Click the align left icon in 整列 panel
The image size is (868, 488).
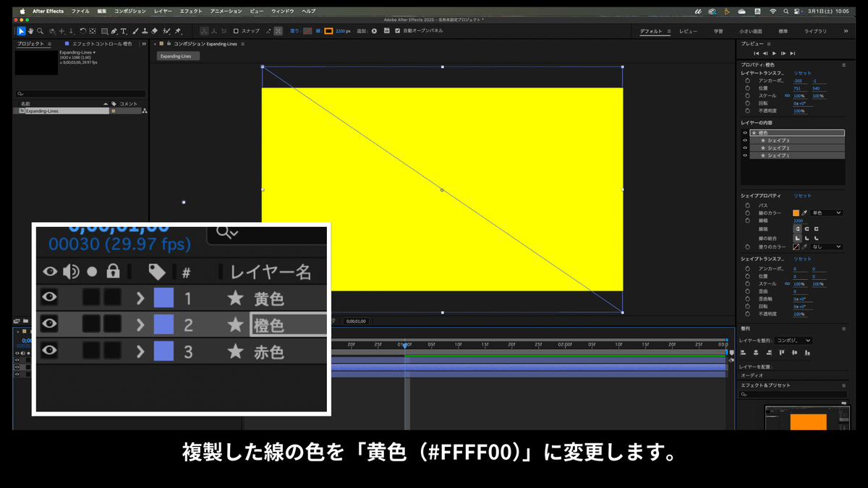pos(743,353)
